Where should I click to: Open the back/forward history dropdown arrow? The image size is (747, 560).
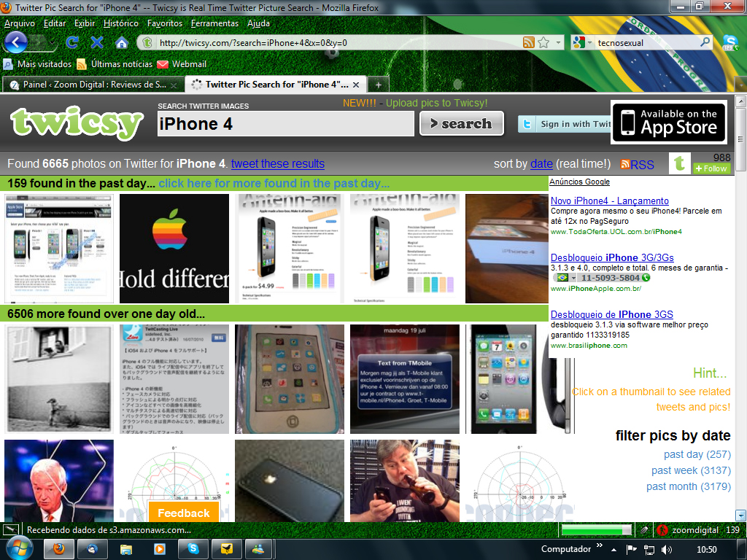click(50, 43)
